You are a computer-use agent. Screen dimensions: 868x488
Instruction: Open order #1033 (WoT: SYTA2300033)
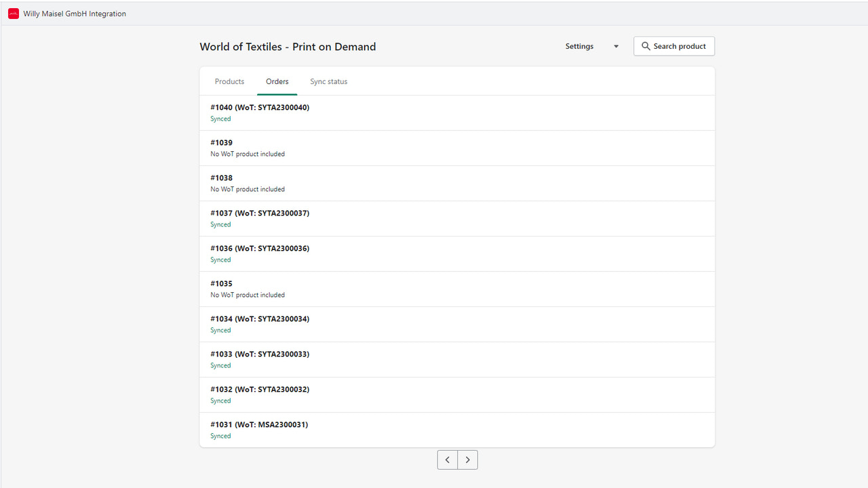[457, 360]
